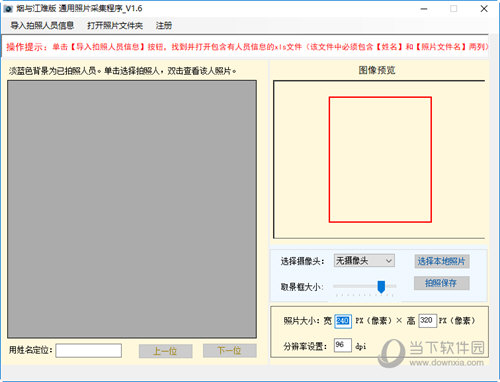Click the app icon in title bar
The height and width of the screenshot is (382, 500).
pyautogui.click(x=8, y=9)
